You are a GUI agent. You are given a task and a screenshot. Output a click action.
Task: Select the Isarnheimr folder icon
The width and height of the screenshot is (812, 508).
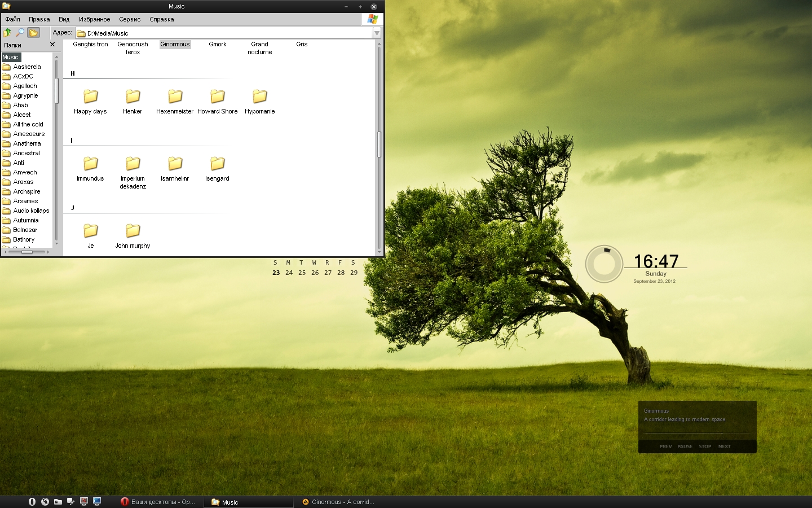tap(175, 164)
